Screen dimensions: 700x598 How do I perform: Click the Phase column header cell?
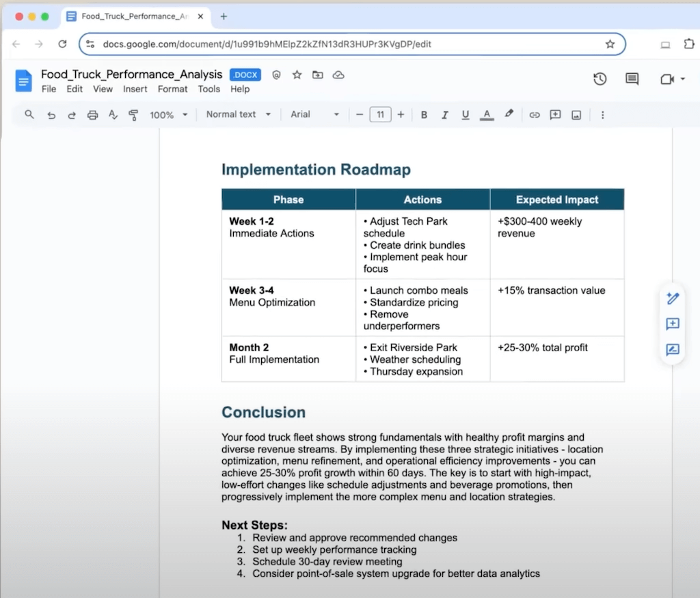tap(288, 200)
